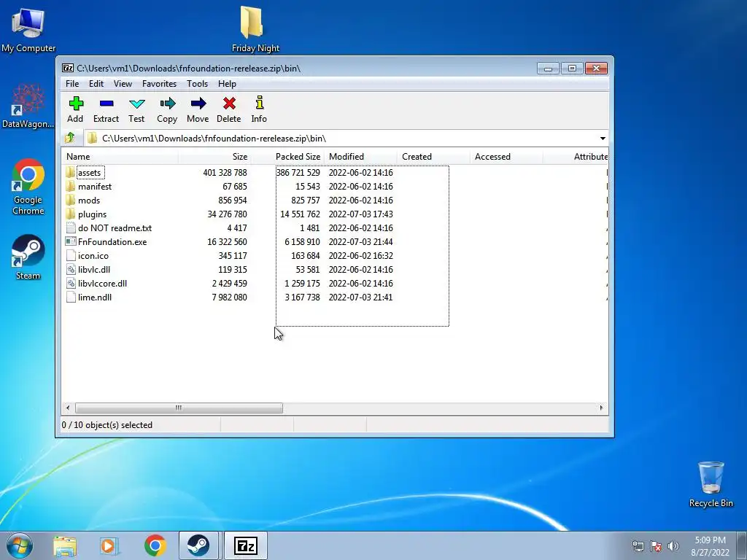This screenshot has width=747, height=560.
Task: Select Google Chrome desktop shortcut
Action: 28,187
